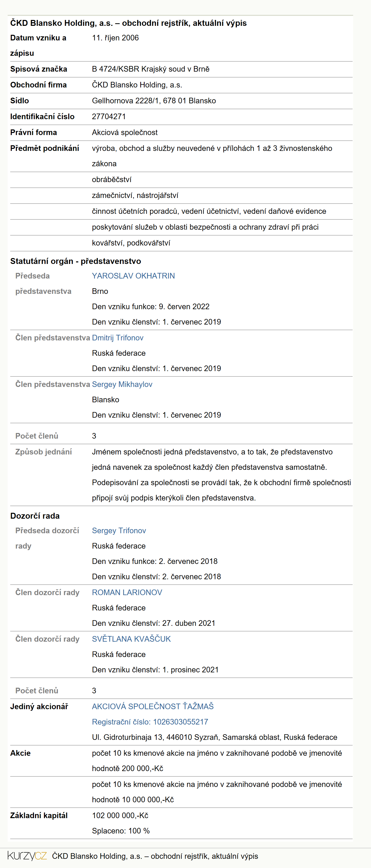Viewport: 371px width, 868px height.
Task: Click footer text ČKD Blansko Holding výpis
Action: (x=155, y=856)
